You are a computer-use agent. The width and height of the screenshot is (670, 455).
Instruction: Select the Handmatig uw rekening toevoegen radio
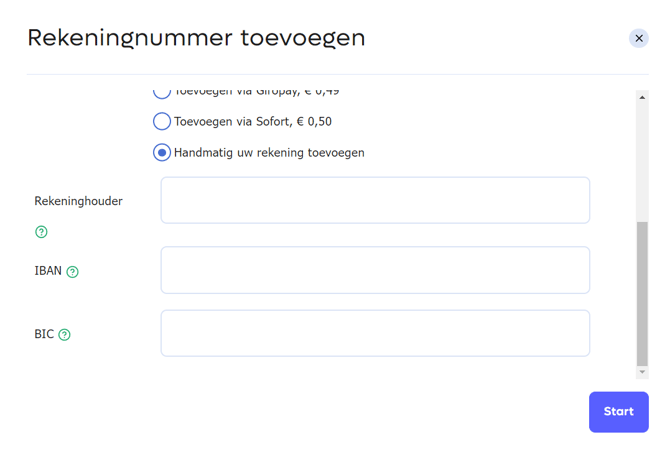(x=162, y=153)
